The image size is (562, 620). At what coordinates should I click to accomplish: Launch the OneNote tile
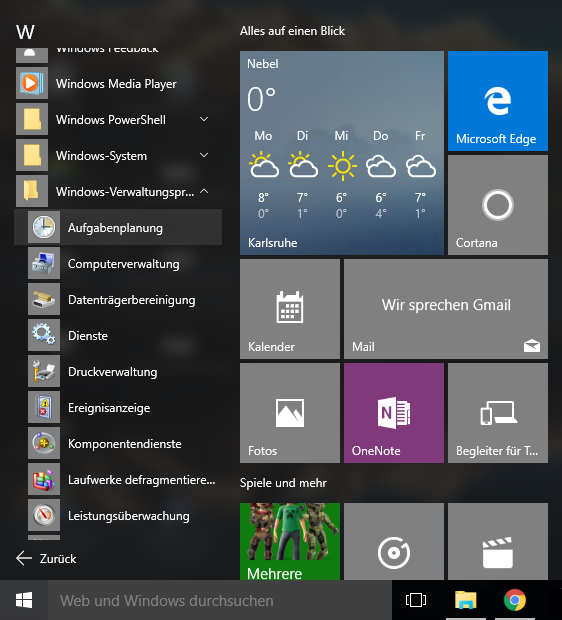tap(394, 413)
